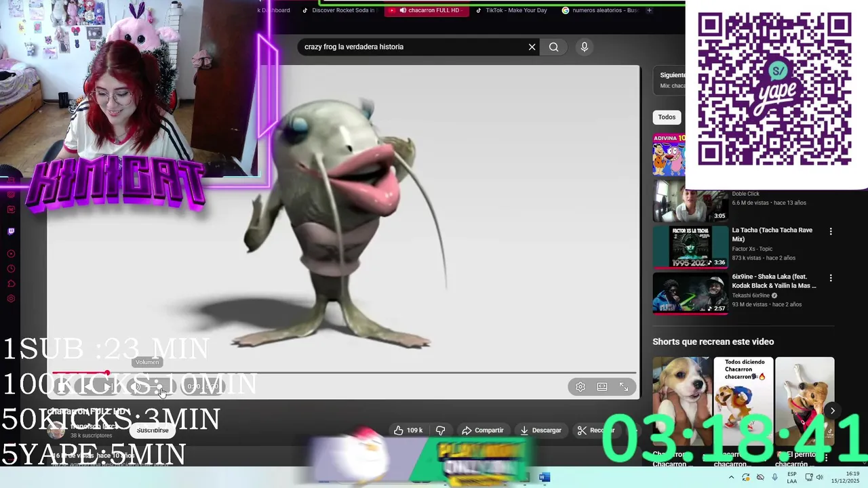Screen dimensions: 868x488
Task: Mute the video with the speaker icon
Action: click(135, 387)
